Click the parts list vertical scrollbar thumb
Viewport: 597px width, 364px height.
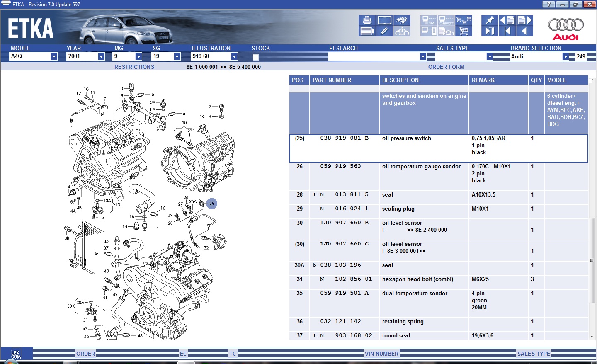[x=592, y=260]
